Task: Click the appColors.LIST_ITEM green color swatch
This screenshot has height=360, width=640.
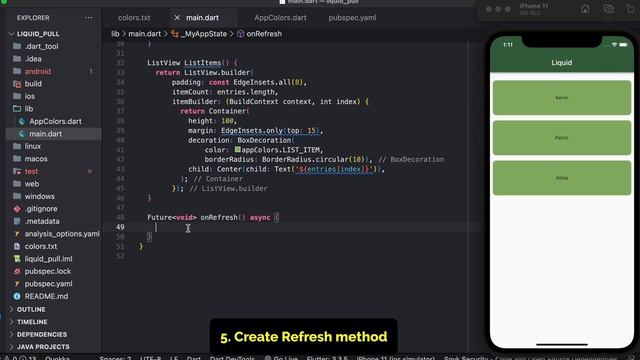Action: (238, 150)
